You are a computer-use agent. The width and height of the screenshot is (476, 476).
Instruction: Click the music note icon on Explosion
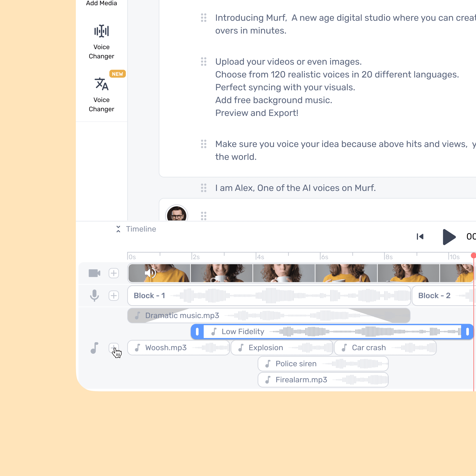tap(241, 348)
